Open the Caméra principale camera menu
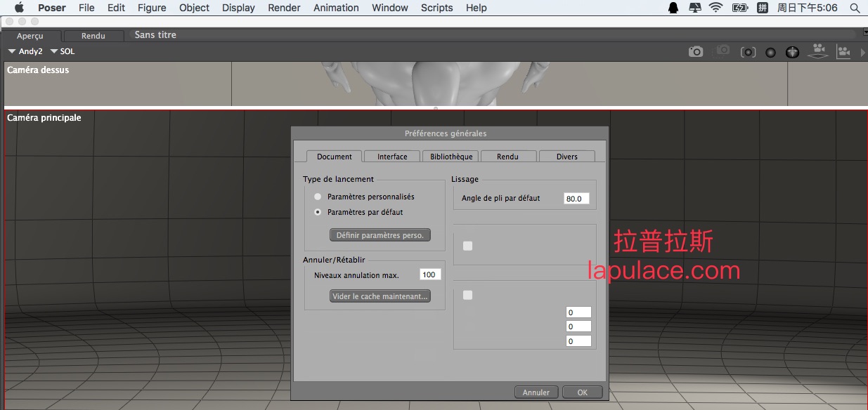 44,118
